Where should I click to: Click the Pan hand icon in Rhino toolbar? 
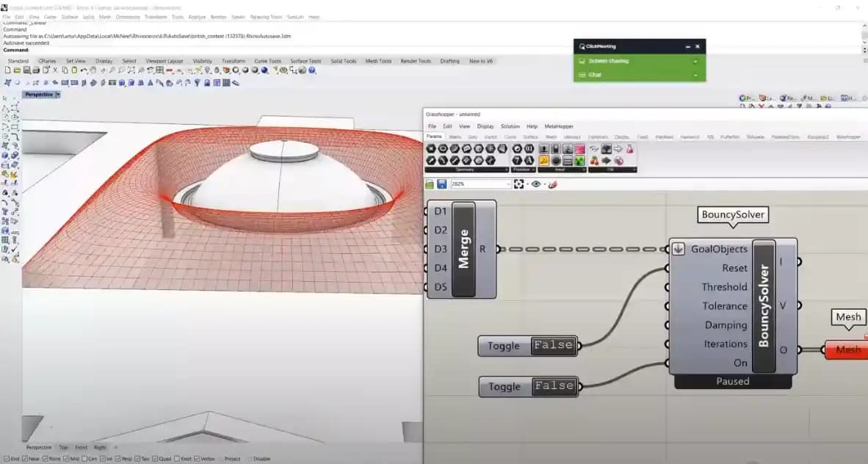click(x=93, y=70)
